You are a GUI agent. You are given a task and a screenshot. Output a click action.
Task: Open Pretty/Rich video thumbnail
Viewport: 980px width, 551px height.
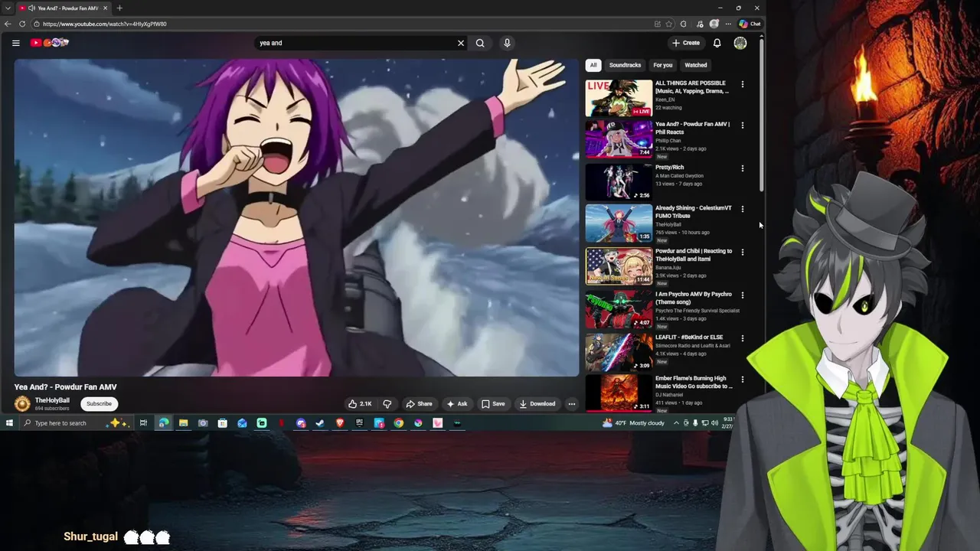point(619,181)
